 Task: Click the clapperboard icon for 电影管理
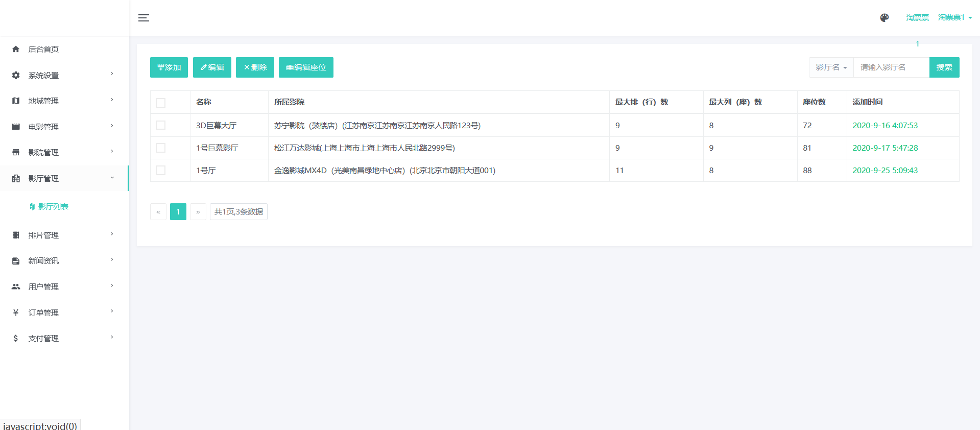tap(16, 127)
